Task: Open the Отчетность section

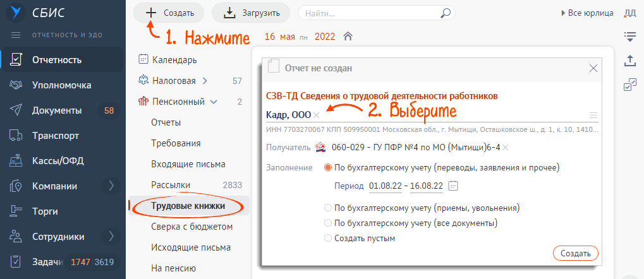Action: [63, 60]
